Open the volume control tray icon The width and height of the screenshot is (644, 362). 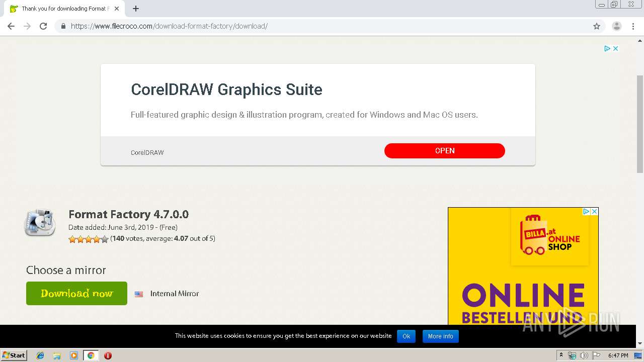tap(584, 355)
